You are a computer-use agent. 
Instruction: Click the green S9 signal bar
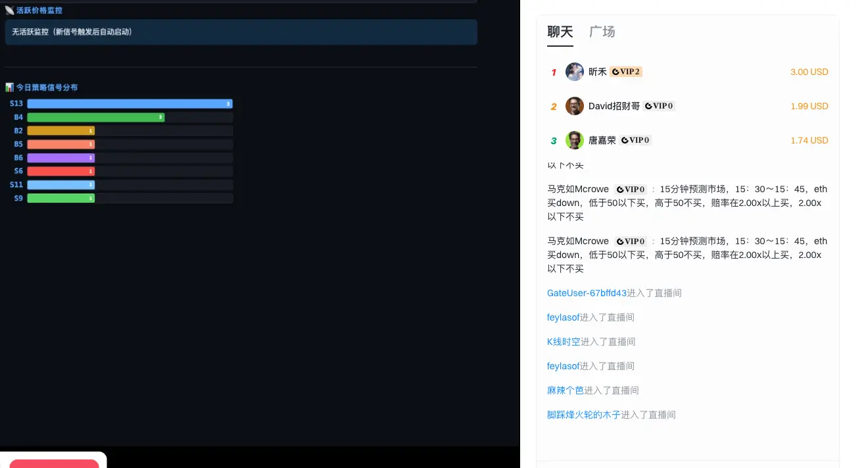pyautogui.click(x=61, y=198)
